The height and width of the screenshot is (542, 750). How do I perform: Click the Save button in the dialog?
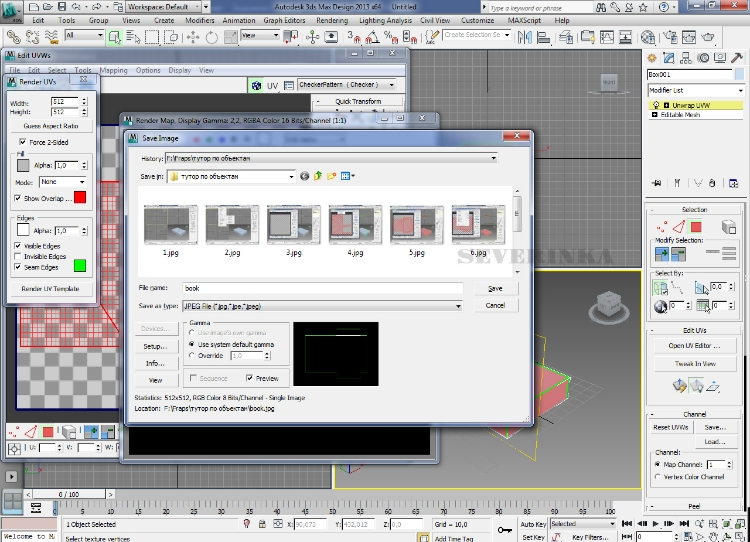[495, 288]
